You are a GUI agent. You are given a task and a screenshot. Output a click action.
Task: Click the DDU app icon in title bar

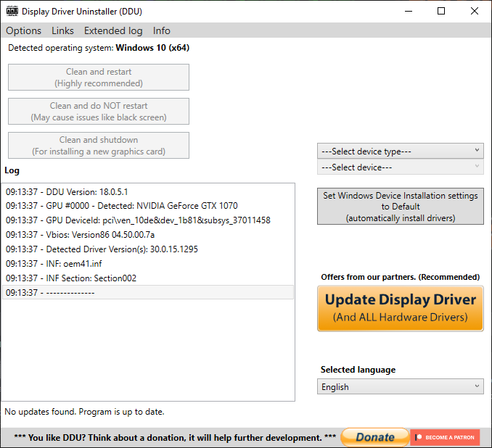[12, 12]
